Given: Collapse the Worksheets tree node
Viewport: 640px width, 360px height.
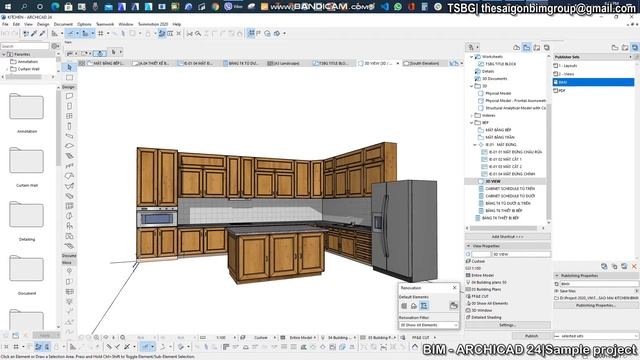Looking at the screenshot, I should (x=471, y=57).
